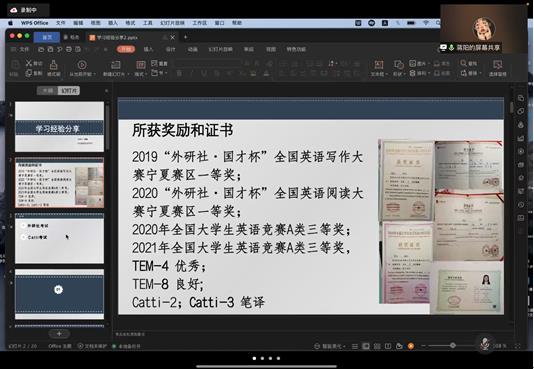The width and height of the screenshot is (534, 369).
Task: Click the Find magnifier icon
Action: pos(464,63)
